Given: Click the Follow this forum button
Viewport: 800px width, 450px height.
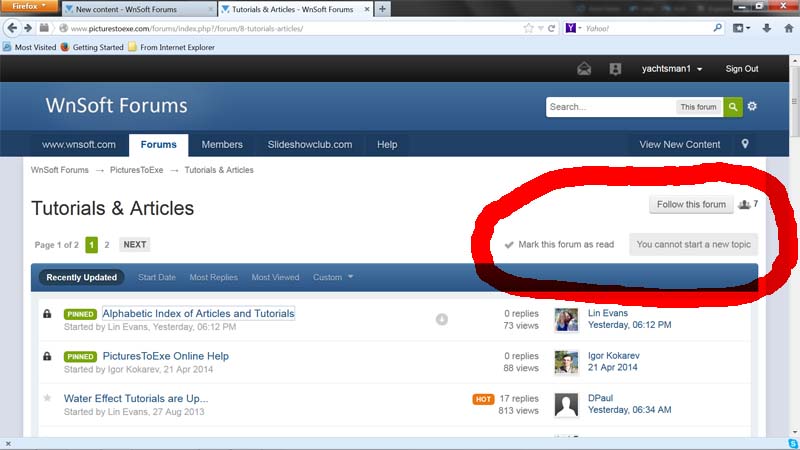Looking at the screenshot, I should 691,205.
